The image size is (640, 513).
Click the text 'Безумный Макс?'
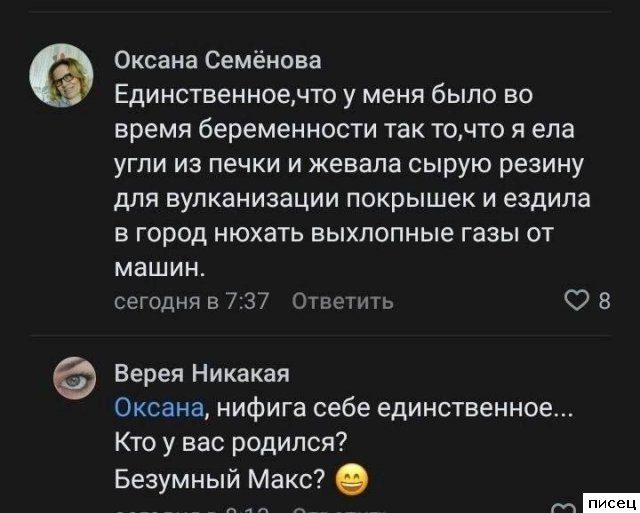point(221,481)
